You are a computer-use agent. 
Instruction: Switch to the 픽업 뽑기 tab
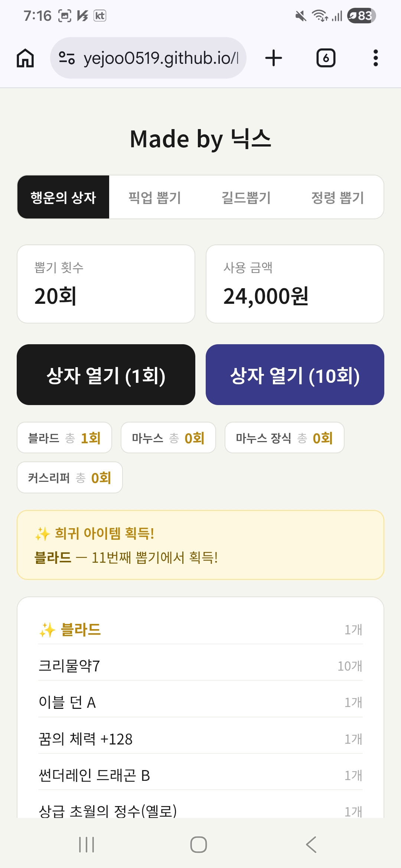(x=154, y=197)
